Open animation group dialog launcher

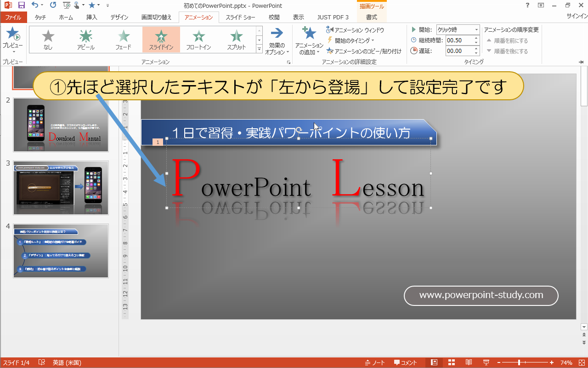289,62
